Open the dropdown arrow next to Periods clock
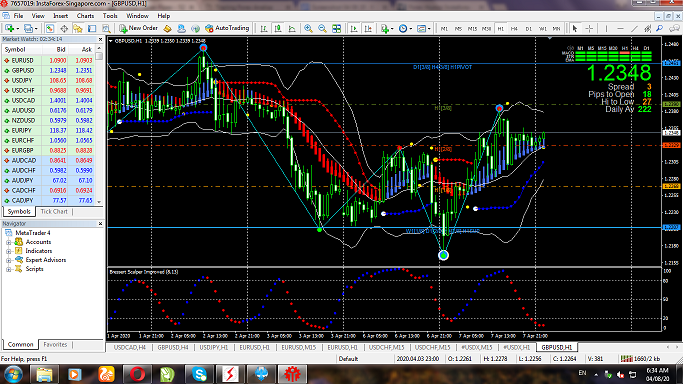683x384 pixels. click(x=411, y=29)
